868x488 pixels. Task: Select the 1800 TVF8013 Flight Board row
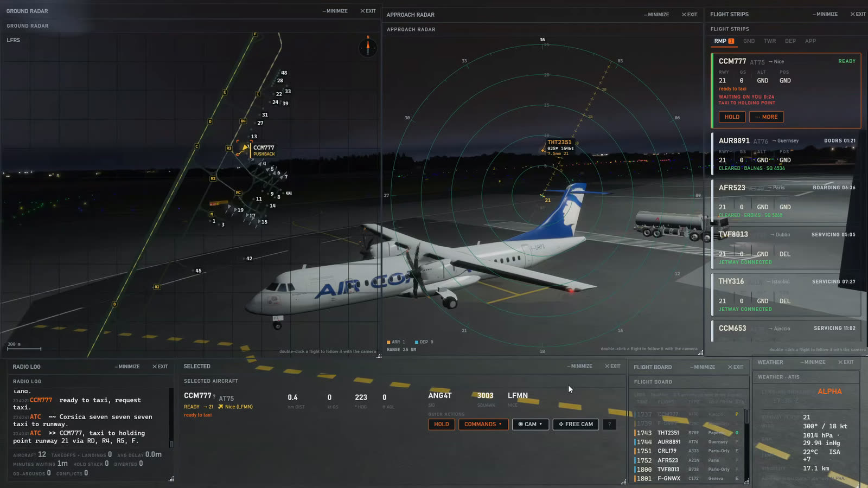coord(687,470)
